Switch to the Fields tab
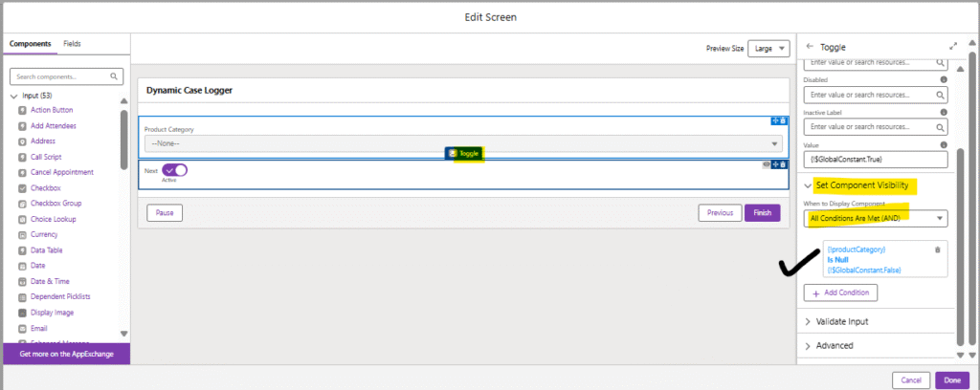The width and height of the screenshot is (980, 390). [x=73, y=44]
